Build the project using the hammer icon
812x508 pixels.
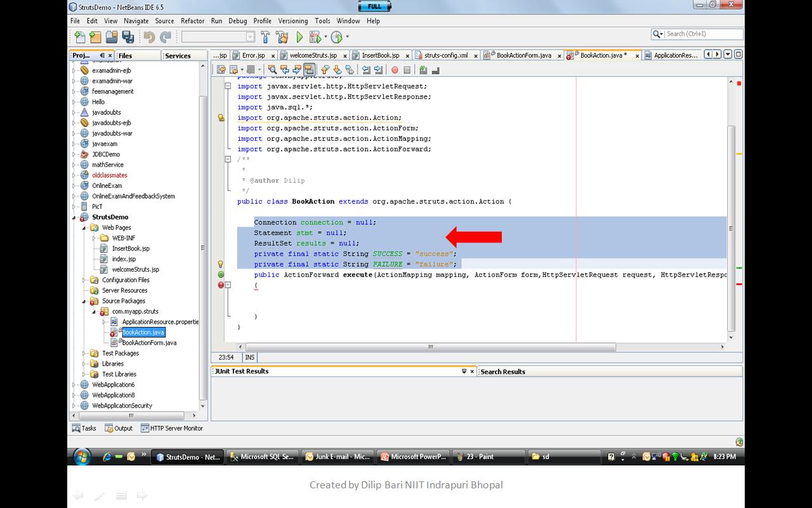265,36
